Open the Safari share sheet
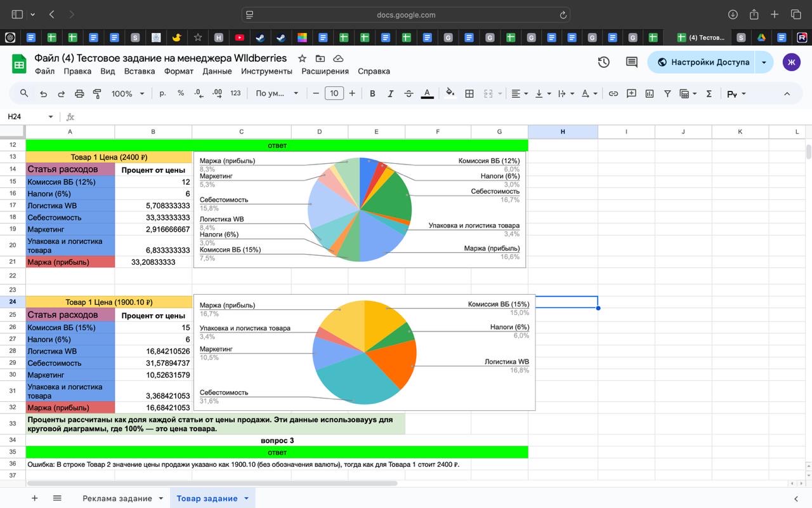 pos(754,15)
